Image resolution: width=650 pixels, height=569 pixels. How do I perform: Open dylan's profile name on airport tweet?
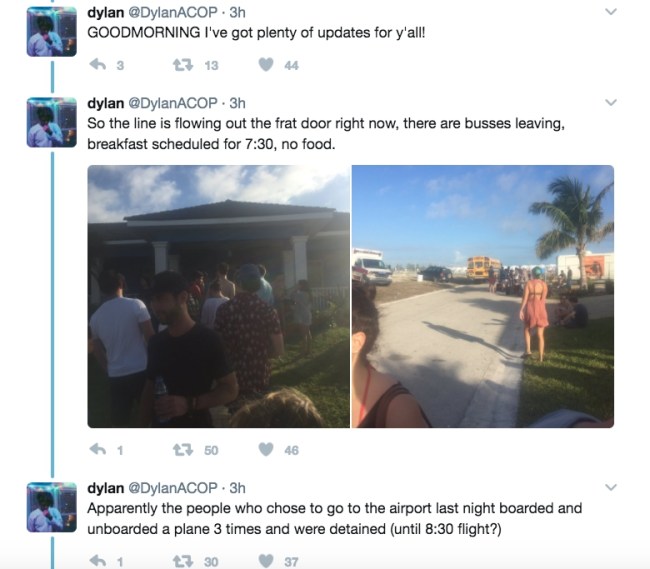(105, 488)
